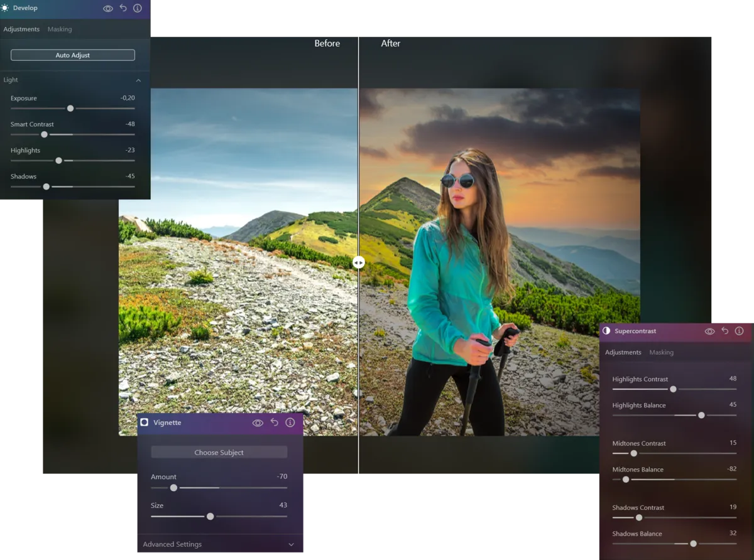The image size is (754, 560).
Task: Click the Shadows slider handle
Action: point(46,186)
